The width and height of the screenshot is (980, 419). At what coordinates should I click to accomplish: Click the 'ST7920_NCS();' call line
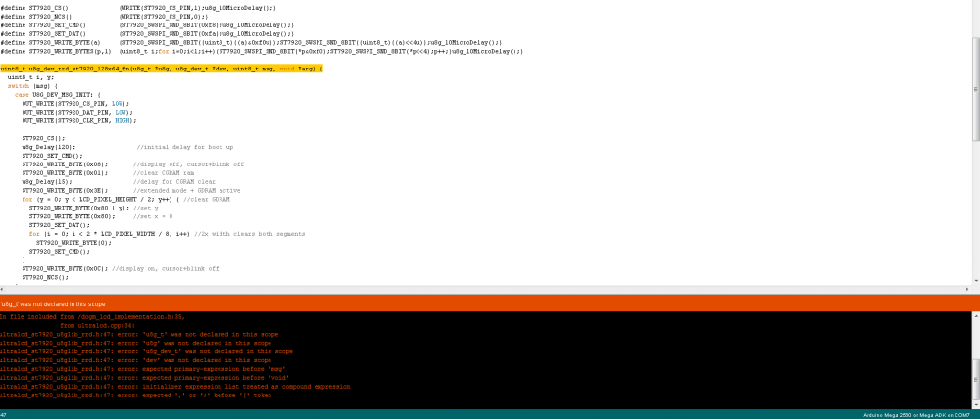(45, 277)
